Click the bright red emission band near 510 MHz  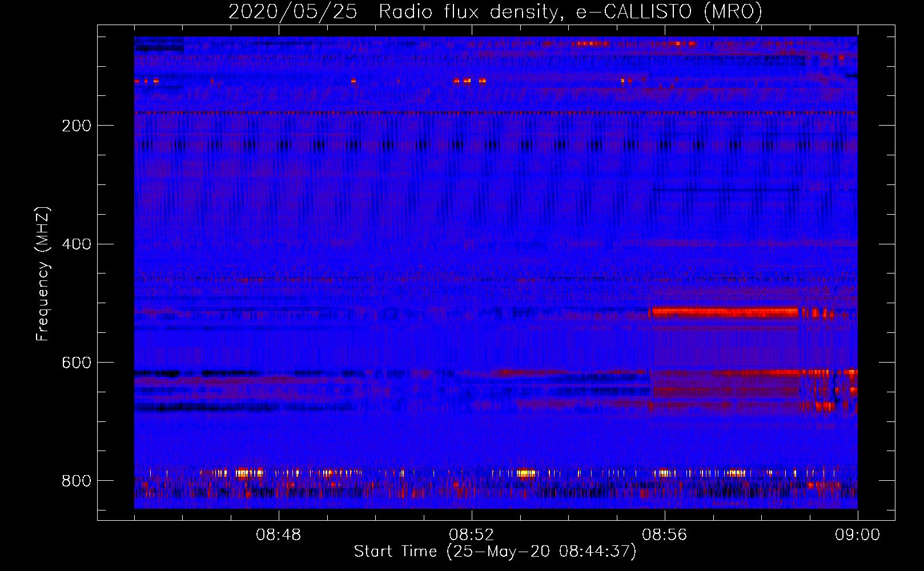point(724,312)
